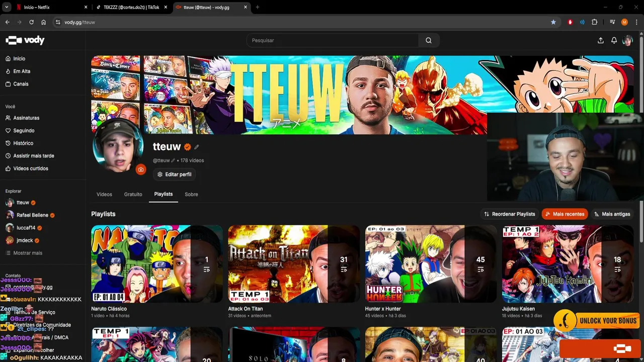Open luccaf14 channel
This screenshot has width=644, height=362.
[23, 228]
